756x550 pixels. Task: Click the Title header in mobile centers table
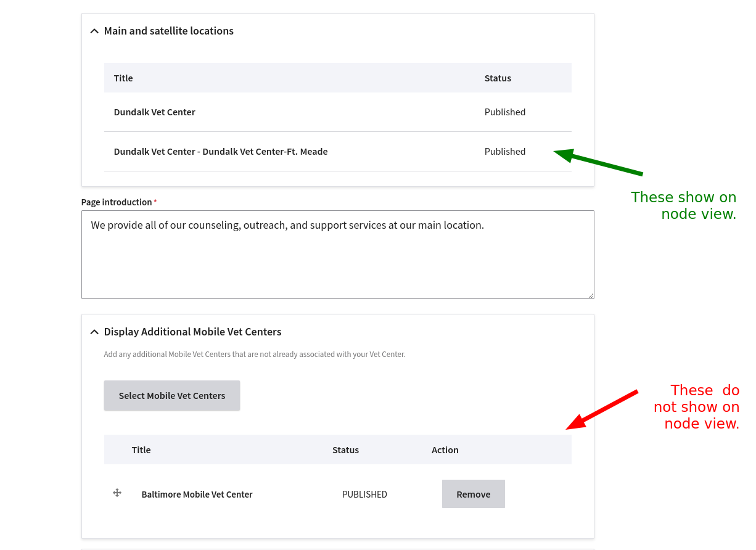tap(141, 450)
